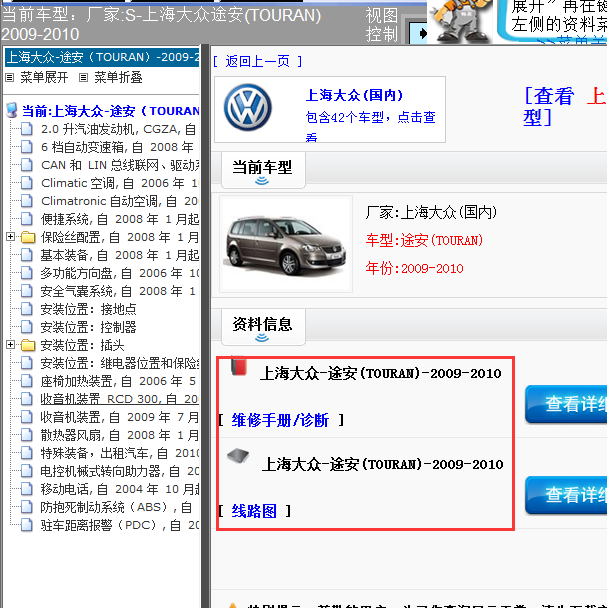This screenshot has height=608, width=607.
Task: Click the folder icon for 安装位置：插头
Action: click(28, 345)
